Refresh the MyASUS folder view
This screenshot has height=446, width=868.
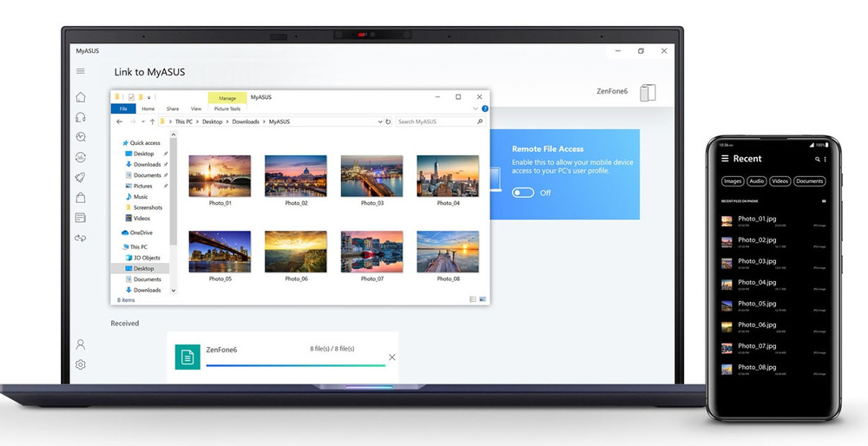[x=388, y=121]
